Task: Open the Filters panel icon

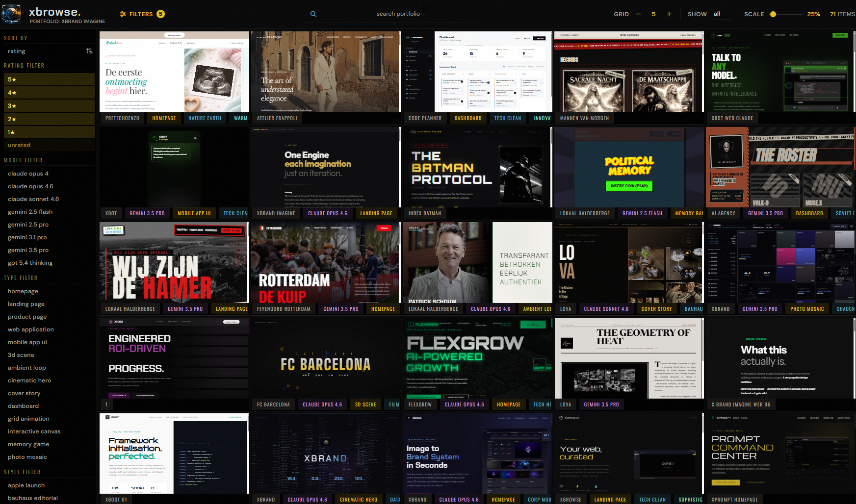Action: pyautogui.click(x=123, y=14)
